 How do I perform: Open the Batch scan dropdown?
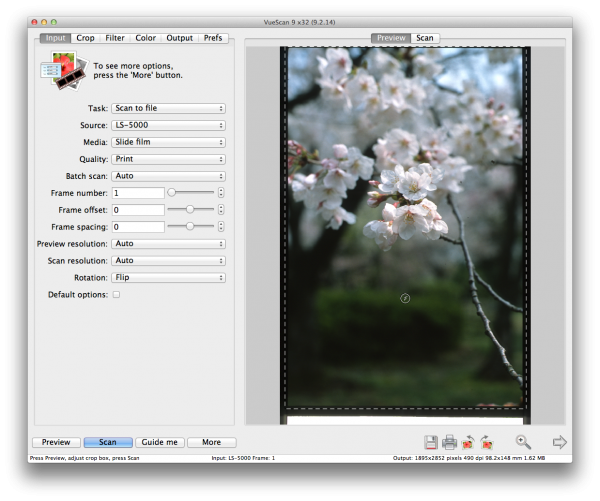point(168,176)
